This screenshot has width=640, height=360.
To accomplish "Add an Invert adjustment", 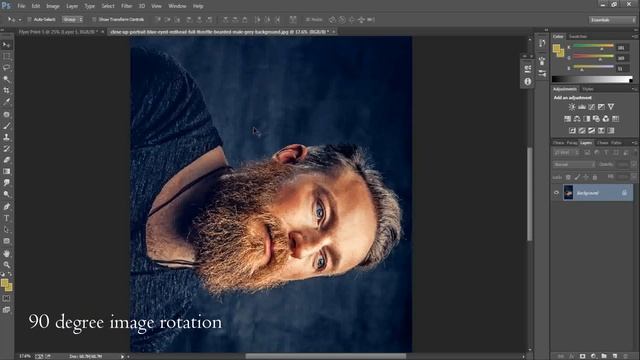I will pyautogui.click(x=572, y=131).
